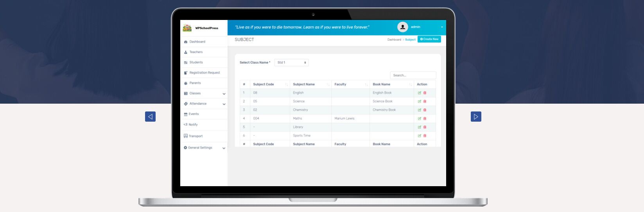Edit the Chemistry subject row
The height and width of the screenshot is (212, 644).
pos(420,110)
